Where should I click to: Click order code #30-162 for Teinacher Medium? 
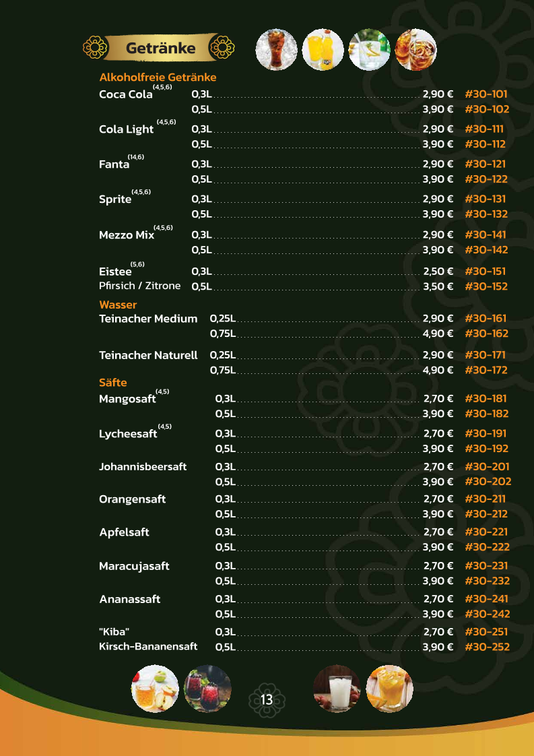coord(487,333)
